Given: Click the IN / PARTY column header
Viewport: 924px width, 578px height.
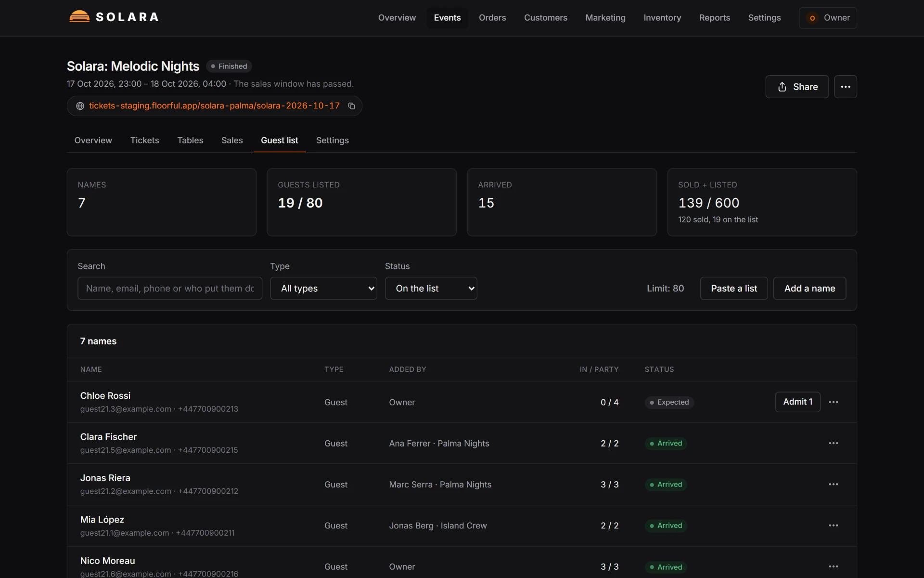Looking at the screenshot, I should click(599, 369).
